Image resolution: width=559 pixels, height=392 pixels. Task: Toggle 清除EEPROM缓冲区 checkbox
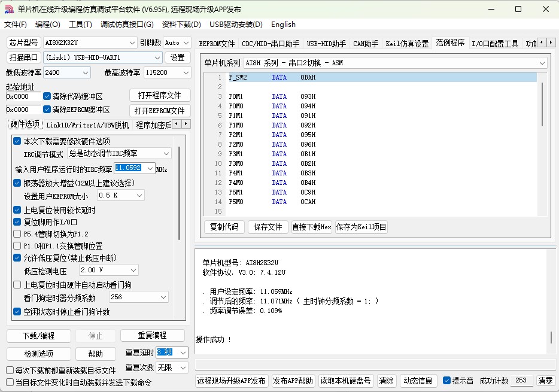[47, 110]
